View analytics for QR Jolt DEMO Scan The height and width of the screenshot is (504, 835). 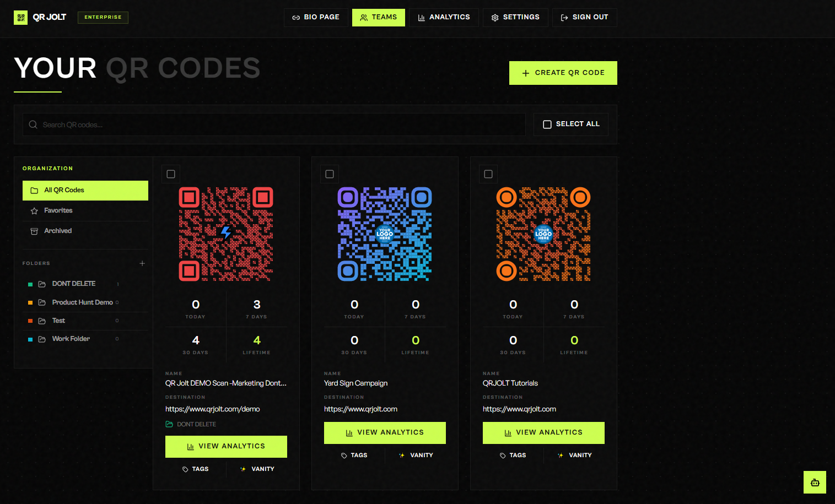[x=226, y=447]
